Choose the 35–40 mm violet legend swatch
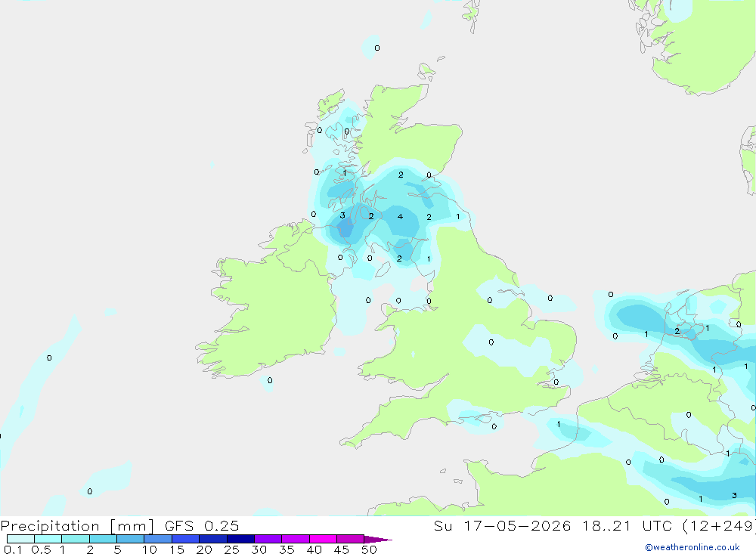The height and width of the screenshot is (554, 756). tap(296, 539)
